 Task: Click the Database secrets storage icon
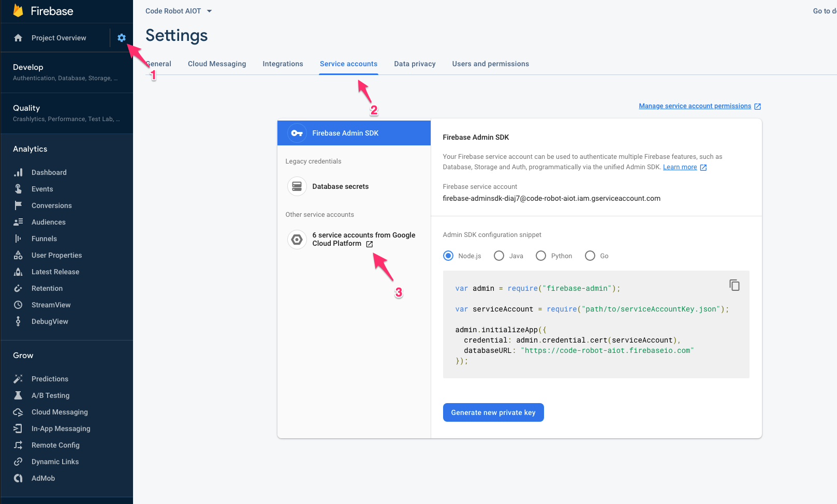coord(297,186)
